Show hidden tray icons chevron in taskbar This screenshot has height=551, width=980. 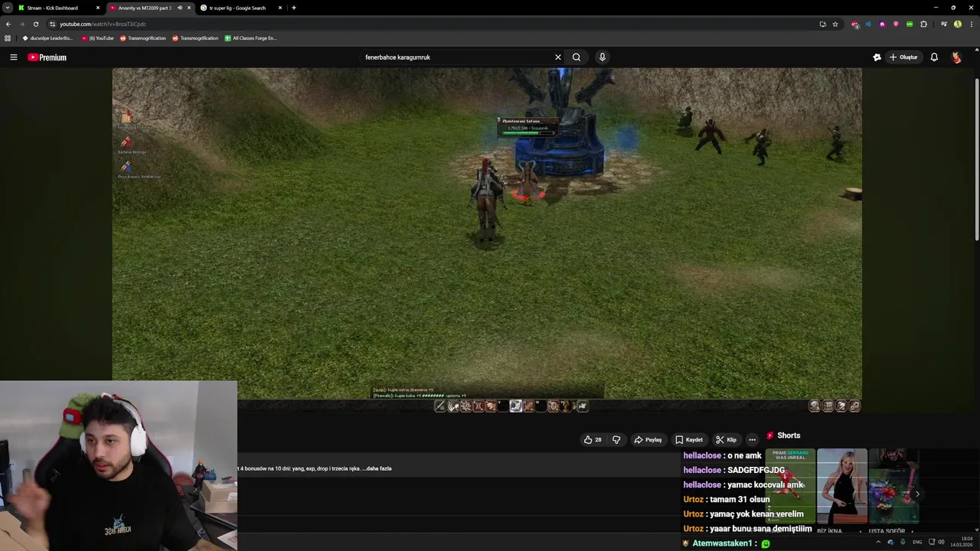coord(877,542)
